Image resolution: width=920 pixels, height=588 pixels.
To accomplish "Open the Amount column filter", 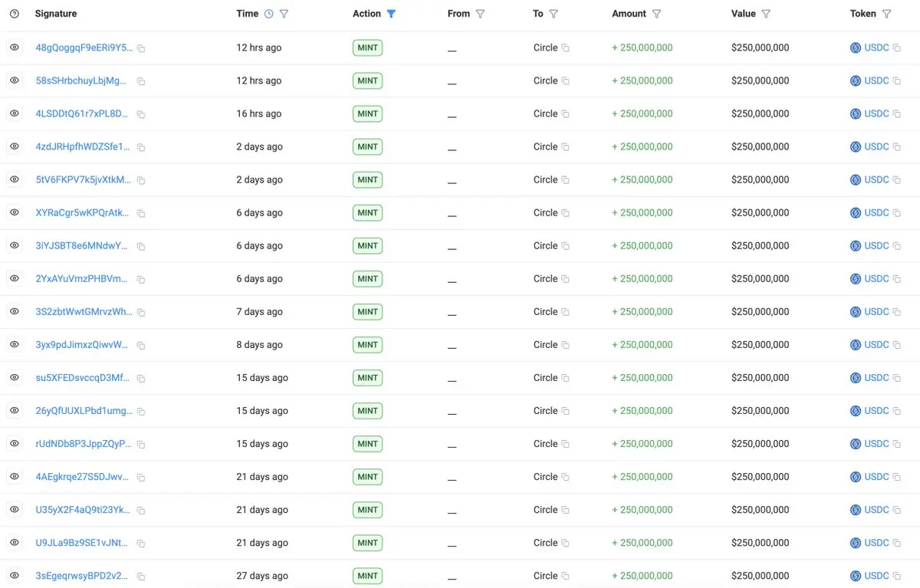I will coord(656,14).
